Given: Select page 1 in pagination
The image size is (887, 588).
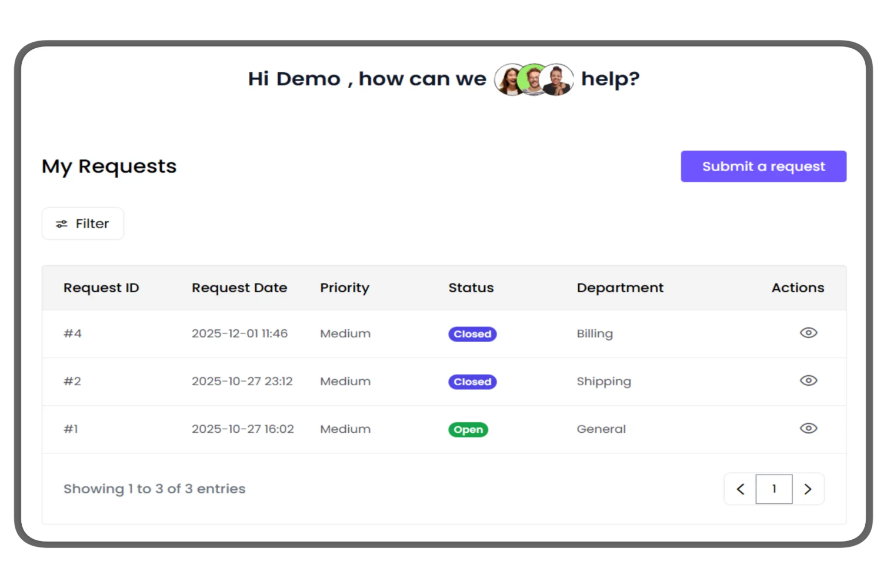Looking at the screenshot, I should pos(773,489).
